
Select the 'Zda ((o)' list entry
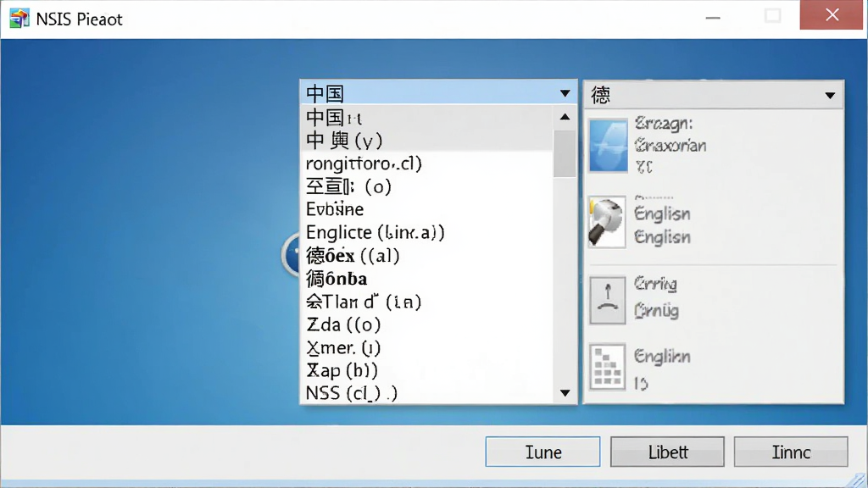click(x=427, y=324)
